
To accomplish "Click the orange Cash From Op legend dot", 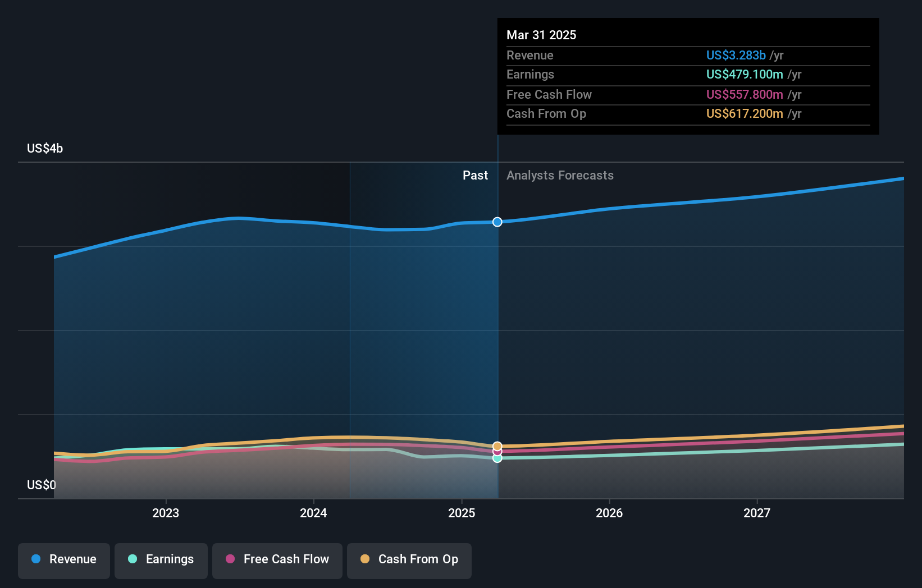I will click(364, 560).
